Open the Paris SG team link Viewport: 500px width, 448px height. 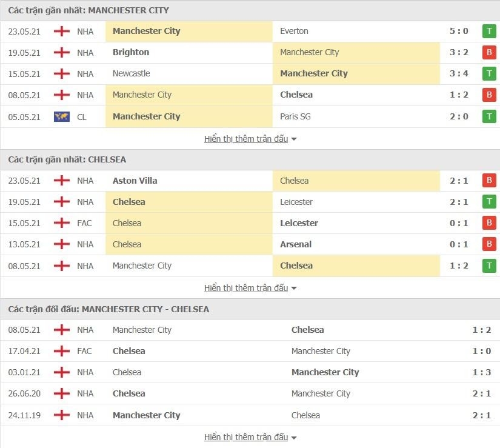click(x=295, y=116)
